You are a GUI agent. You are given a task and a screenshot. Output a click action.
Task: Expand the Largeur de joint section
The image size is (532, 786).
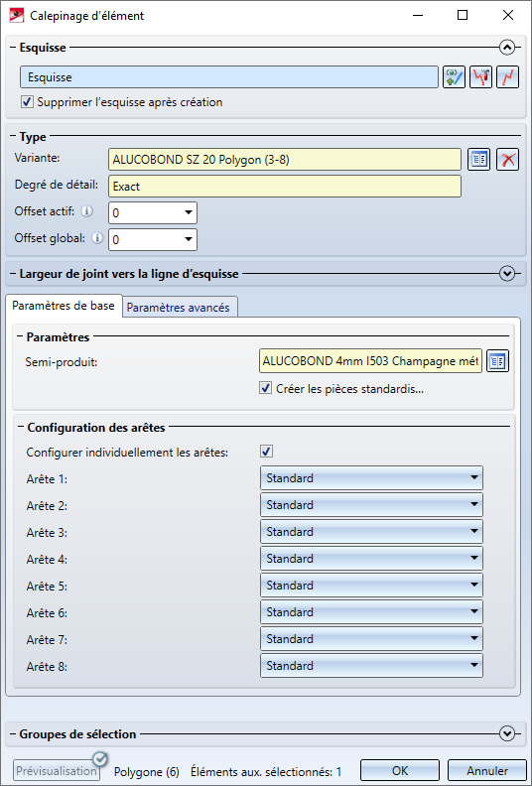tap(507, 274)
